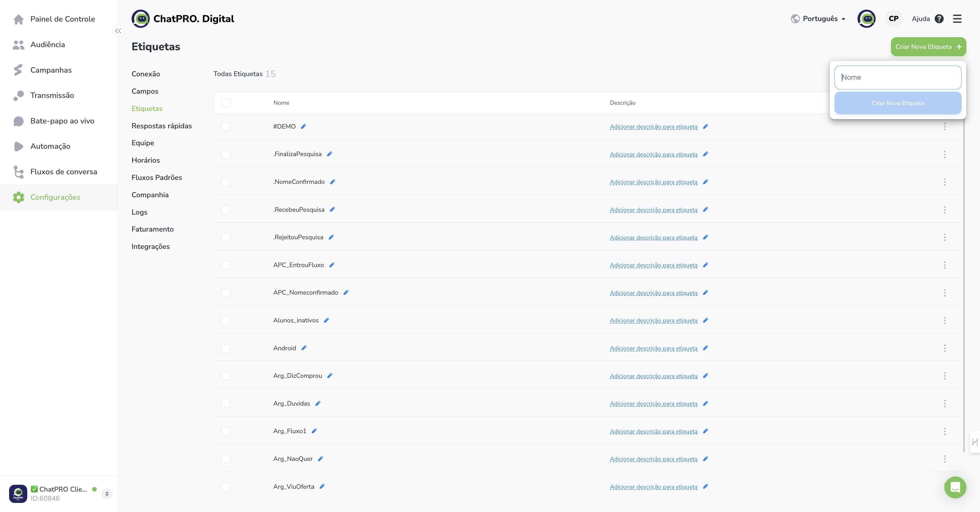Go to Fluxos Padrões section
980x512 pixels.
pos(157,177)
